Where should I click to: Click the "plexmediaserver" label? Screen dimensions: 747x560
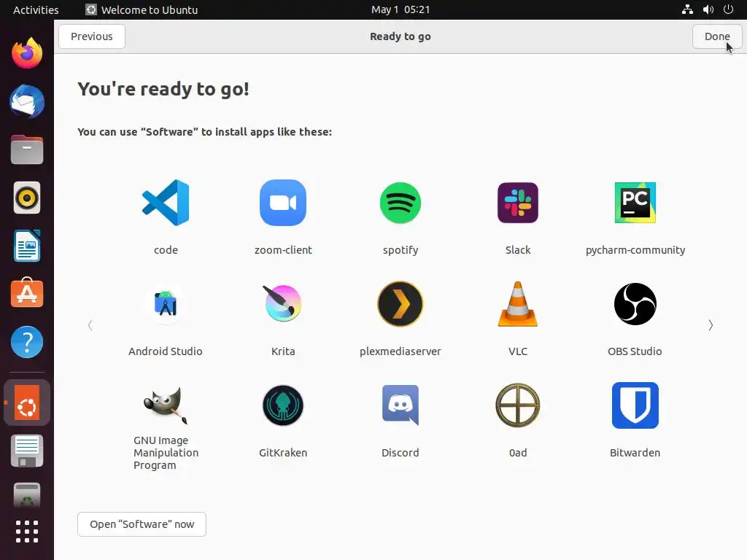point(400,351)
